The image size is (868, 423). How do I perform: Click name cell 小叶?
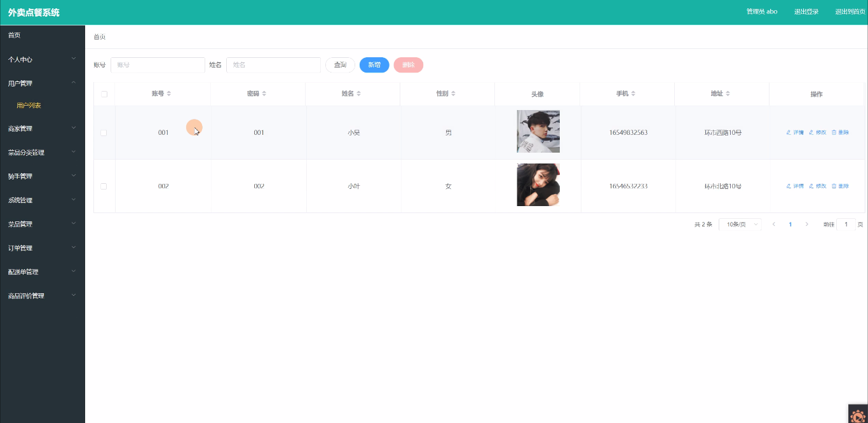354,186
